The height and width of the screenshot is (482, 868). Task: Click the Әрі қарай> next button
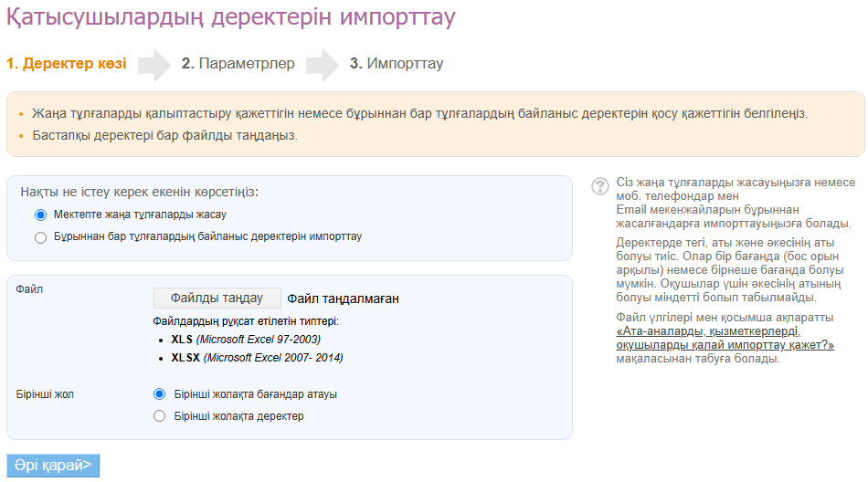coord(53,465)
